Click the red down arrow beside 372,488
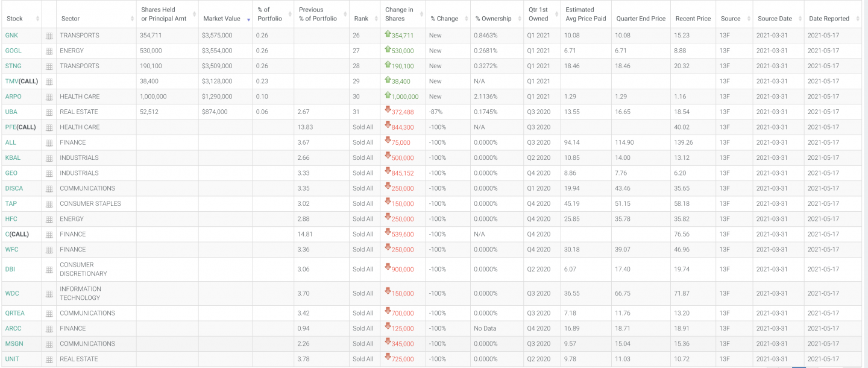The width and height of the screenshot is (868, 368). (x=388, y=110)
